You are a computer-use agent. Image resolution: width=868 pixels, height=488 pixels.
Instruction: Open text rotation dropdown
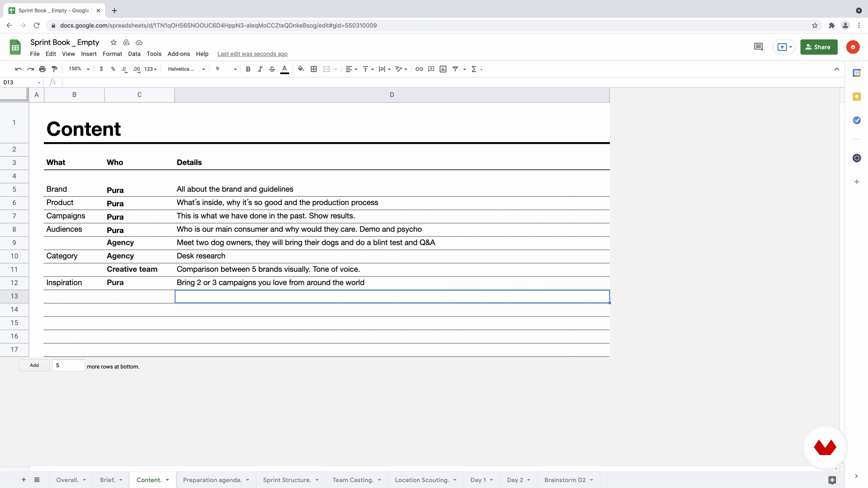tap(401, 69)
